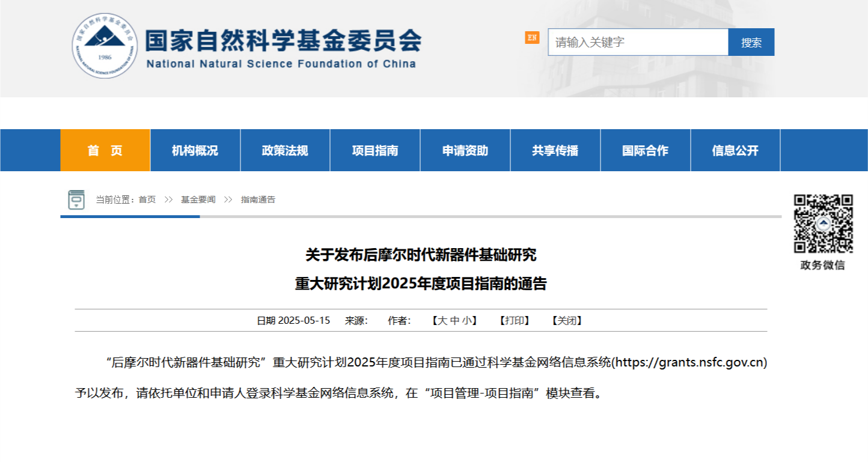Open the 国际合作 menu item

point(645,150)
